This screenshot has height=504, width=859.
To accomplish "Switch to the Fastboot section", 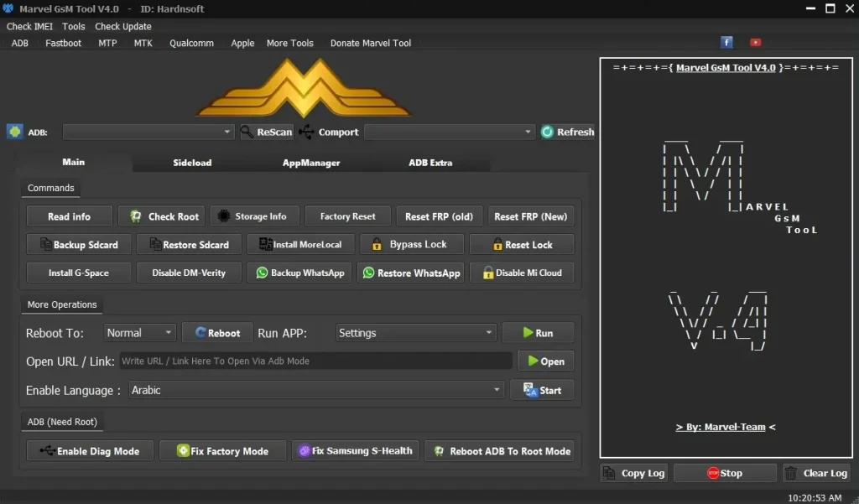I will [63, 43].
